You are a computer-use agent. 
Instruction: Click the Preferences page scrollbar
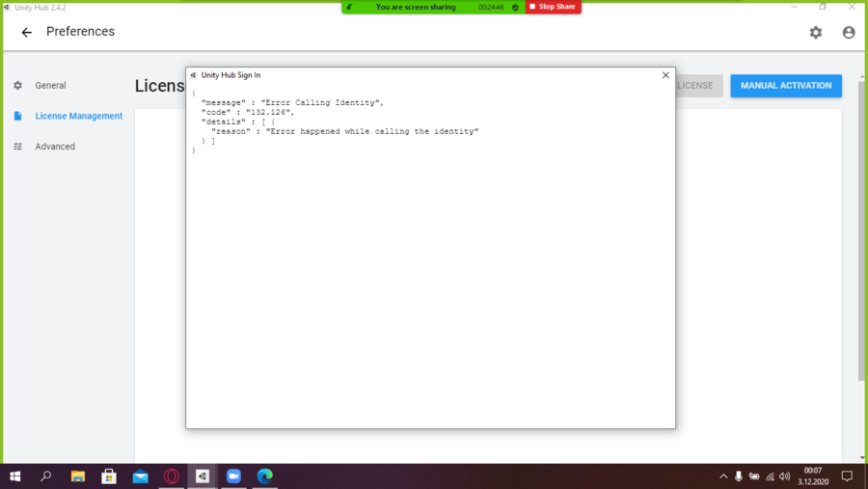coord(862,230)
